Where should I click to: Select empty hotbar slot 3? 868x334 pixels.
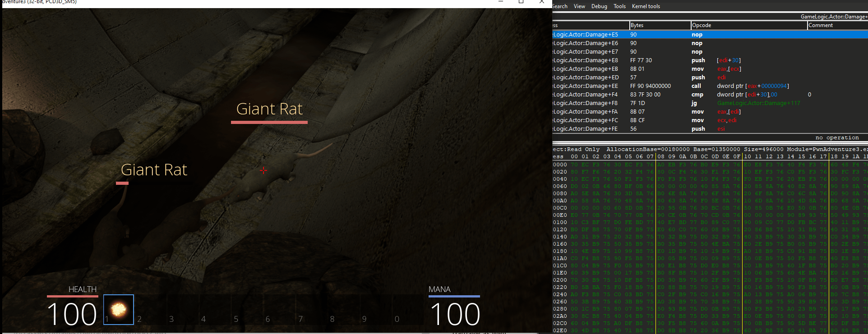(183, 310)
